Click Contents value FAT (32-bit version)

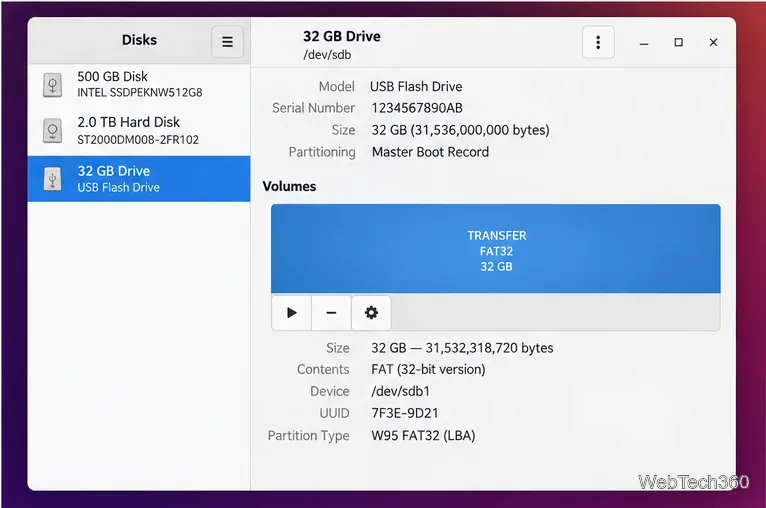click(x=428, y=369)
